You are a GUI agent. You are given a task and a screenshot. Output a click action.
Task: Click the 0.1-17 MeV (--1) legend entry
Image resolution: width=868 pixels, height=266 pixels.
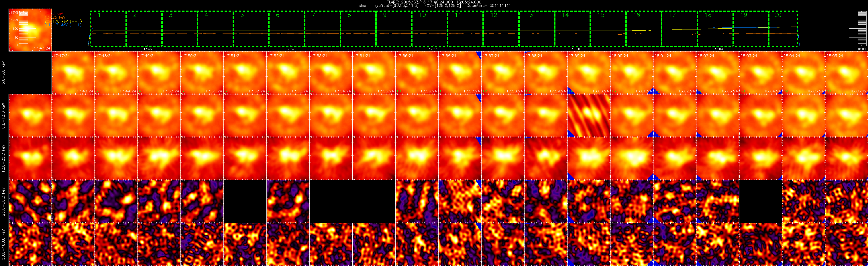pos(63,25)
